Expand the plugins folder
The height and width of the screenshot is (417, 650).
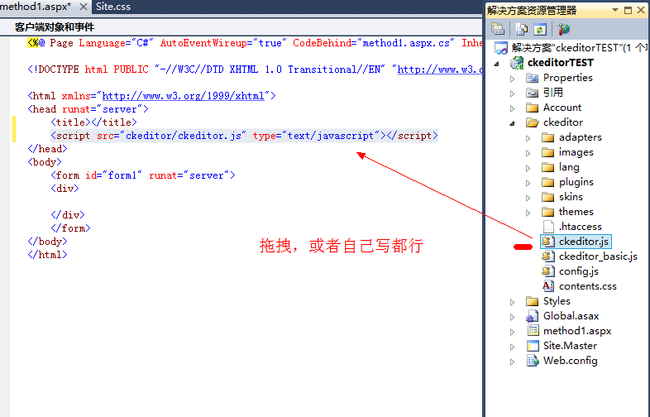(528, 183)
